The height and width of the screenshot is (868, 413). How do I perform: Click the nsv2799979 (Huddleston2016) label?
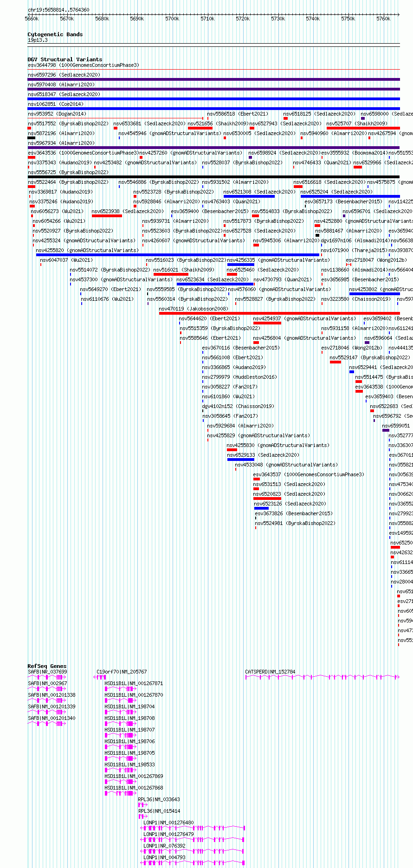pos(239,377)
